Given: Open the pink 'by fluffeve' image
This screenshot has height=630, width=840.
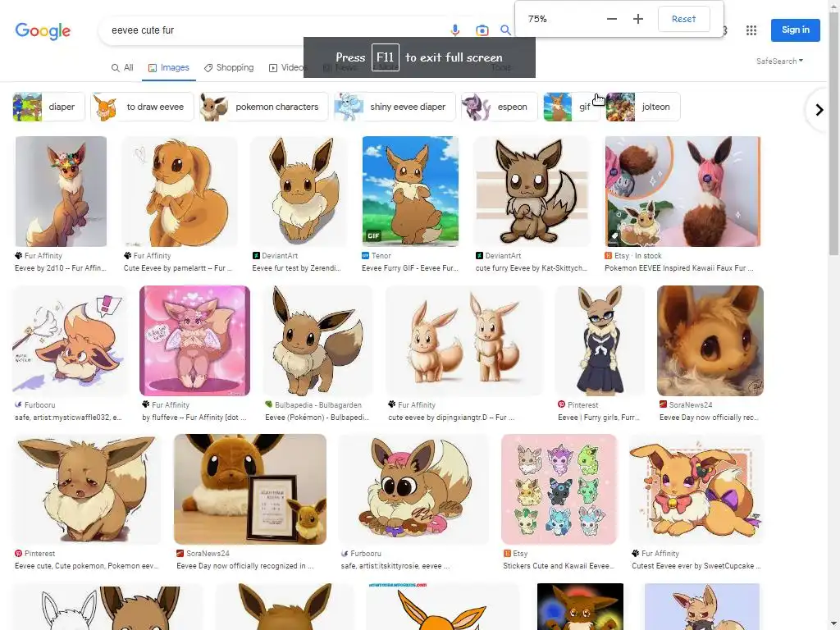Looking at the screenshot, I should click(x=194, y=340).
